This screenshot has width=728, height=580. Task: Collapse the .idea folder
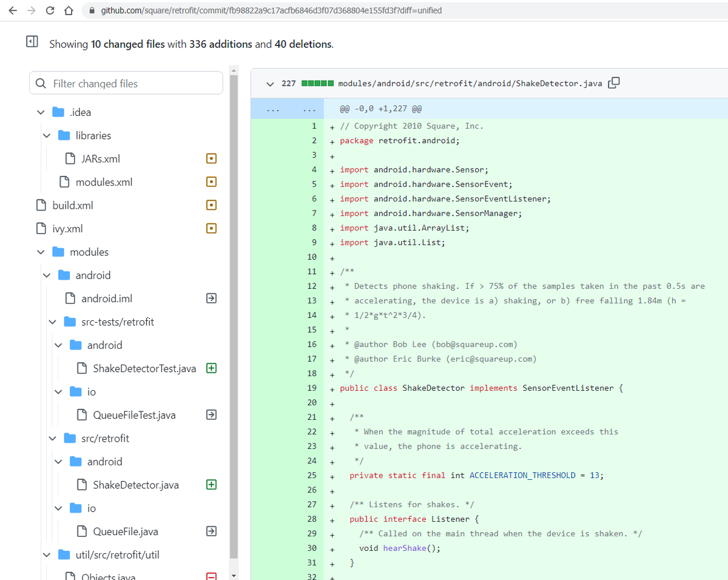tap(41, 112)
